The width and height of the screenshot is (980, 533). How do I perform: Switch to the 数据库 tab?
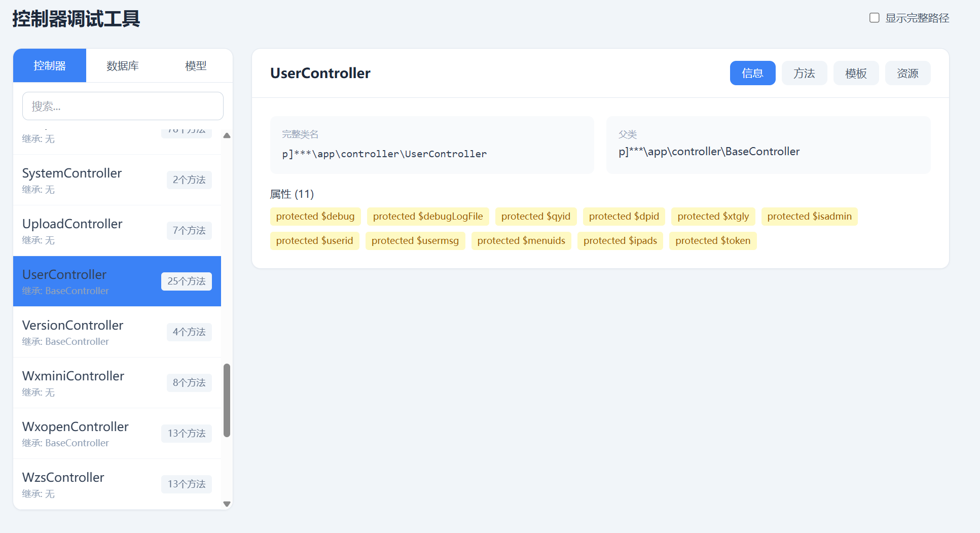[123, 66]
